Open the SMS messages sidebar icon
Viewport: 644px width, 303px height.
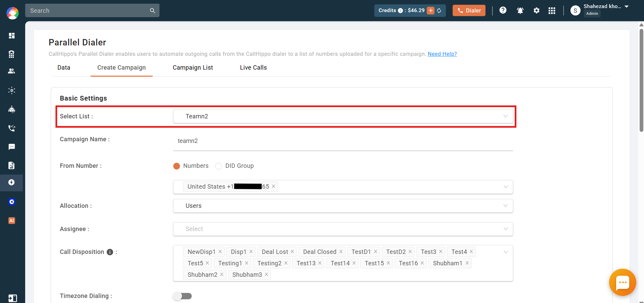pyautogui.click(x=12, y=147)
